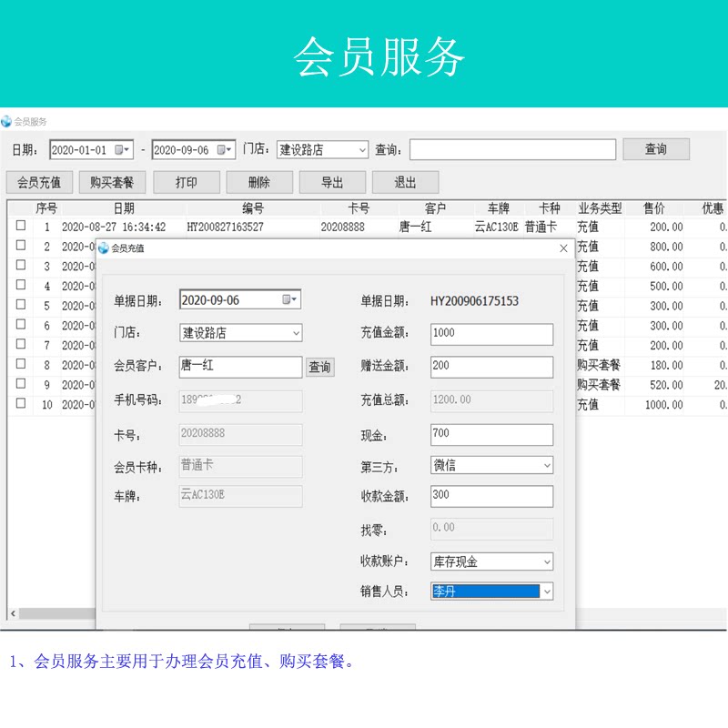The width and height of the screenshot is (728, 728).
Task: Click the 查询 button in the top filter bar
Action: [x=656, y=149]
